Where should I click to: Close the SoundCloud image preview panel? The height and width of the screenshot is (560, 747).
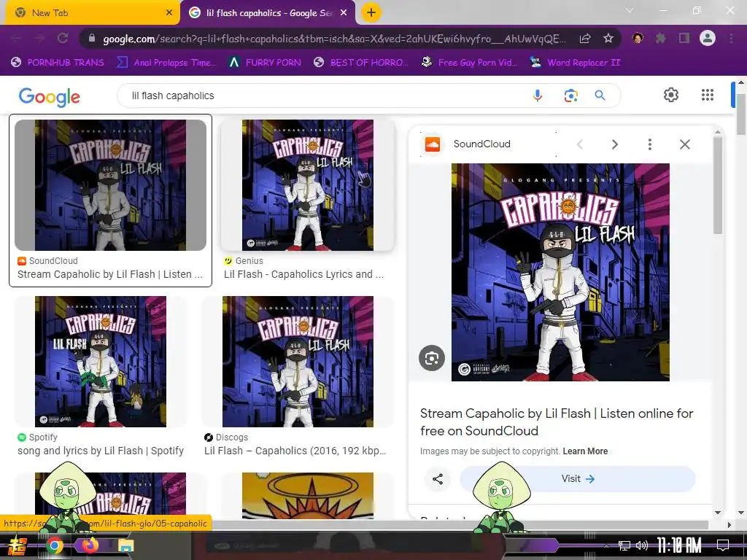coord(684,144)
